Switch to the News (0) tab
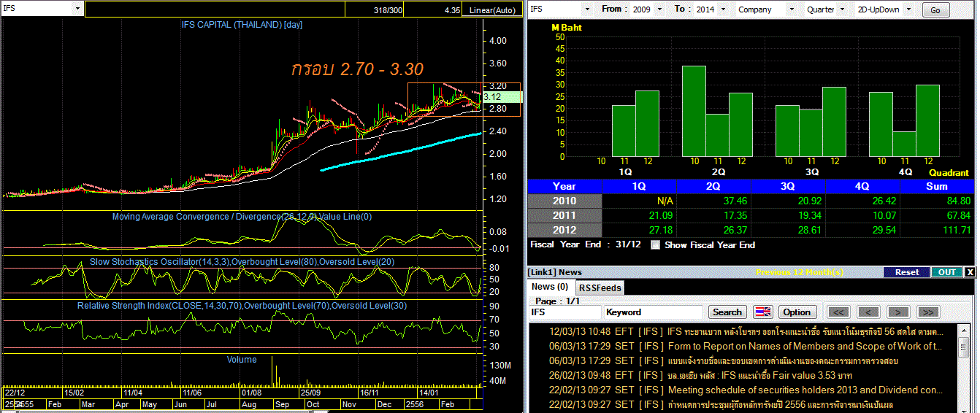This screenshot has height=413, width=980. (550, 287)
